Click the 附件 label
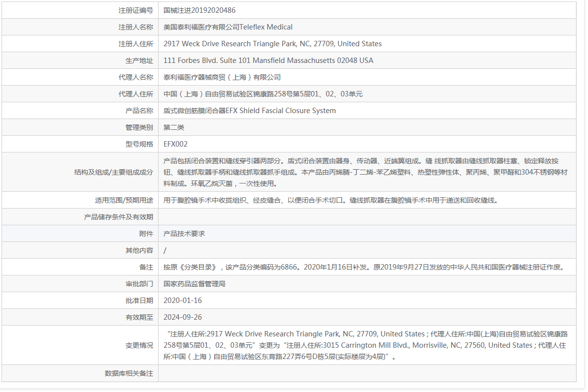Viewport: 588px width, 392px height. (146, 234)
